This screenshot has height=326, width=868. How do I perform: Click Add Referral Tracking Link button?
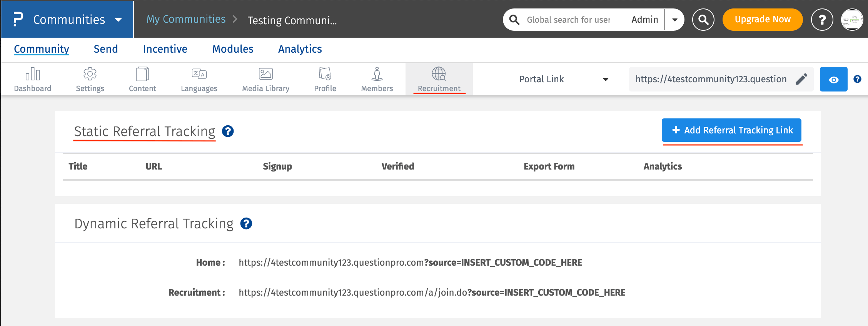point(731,130)
